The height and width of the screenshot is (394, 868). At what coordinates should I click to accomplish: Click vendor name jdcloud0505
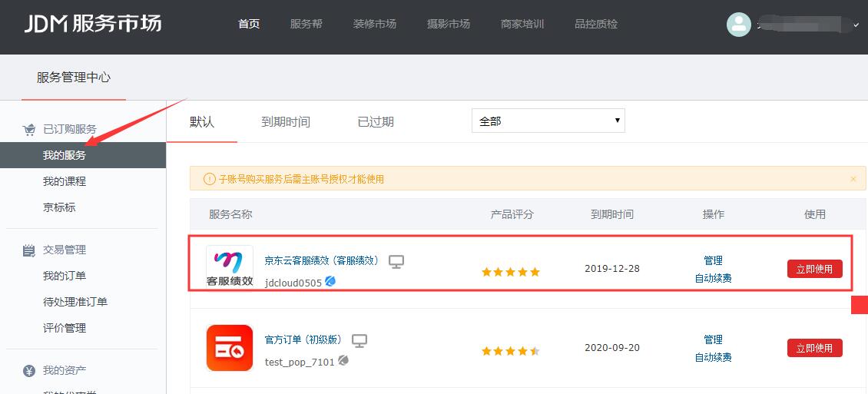point(293,283)
